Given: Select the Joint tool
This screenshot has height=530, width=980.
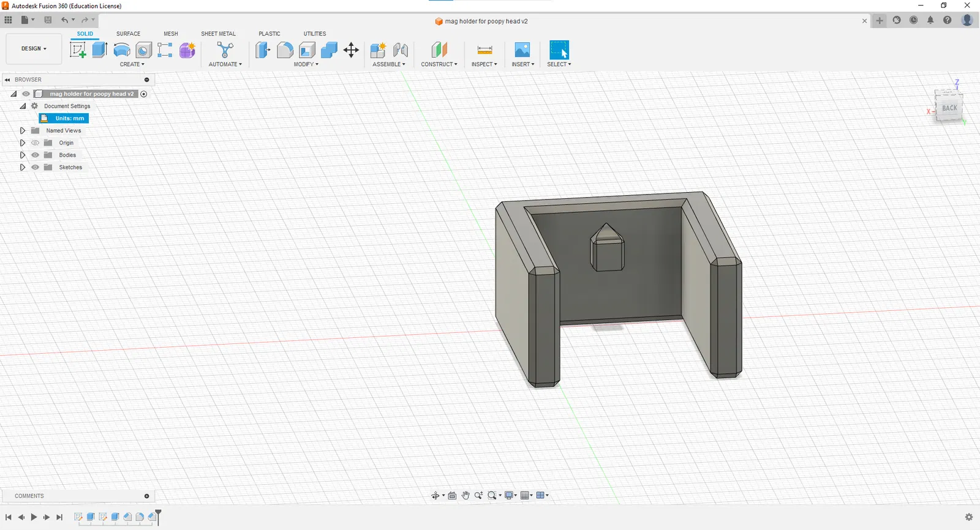Looking at the screenshot, I should pos(401,50).
